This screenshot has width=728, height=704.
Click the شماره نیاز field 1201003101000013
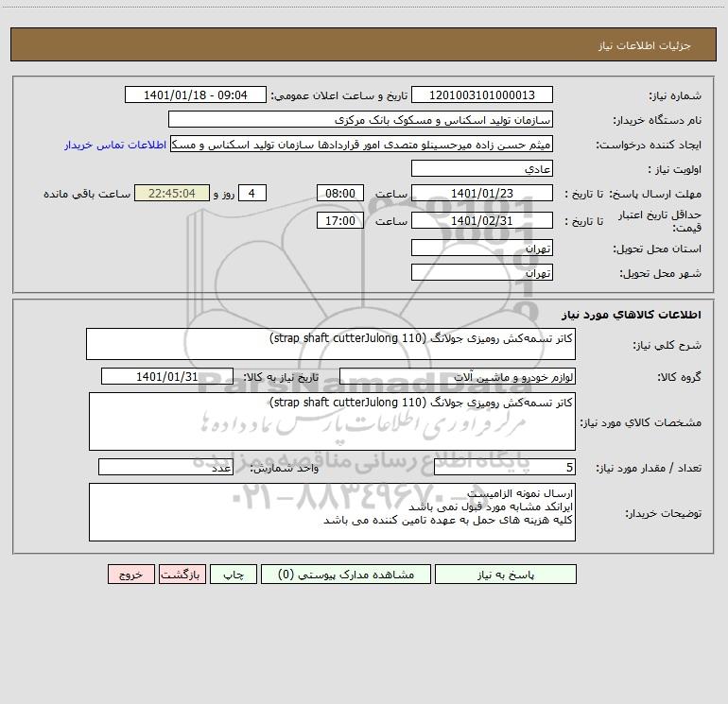coord(482,94)
